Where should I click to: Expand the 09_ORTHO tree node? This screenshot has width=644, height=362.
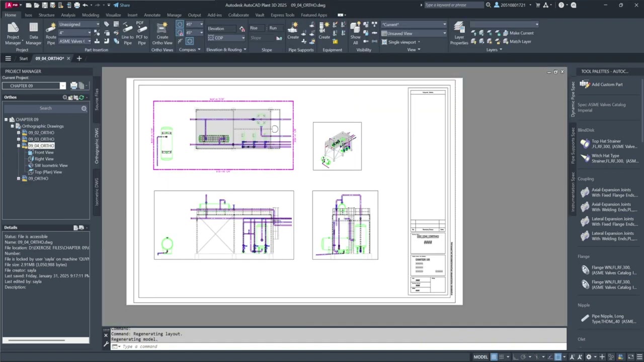point(19,178)
